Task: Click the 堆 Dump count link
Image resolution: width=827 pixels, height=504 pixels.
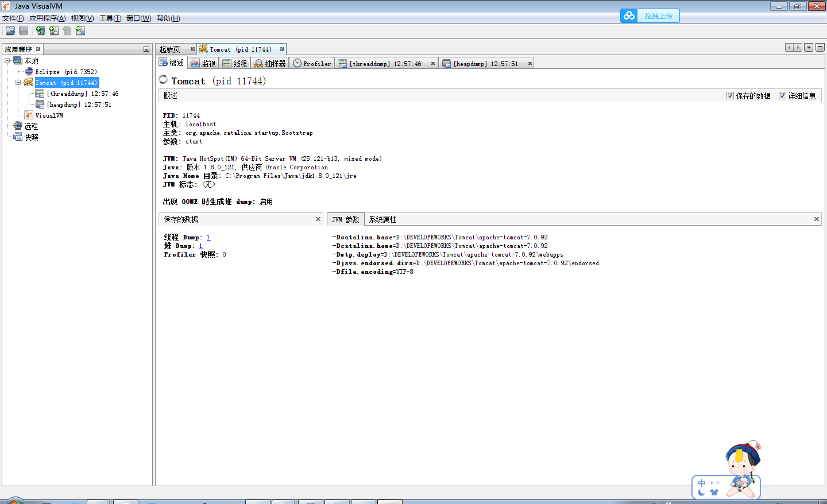Action: (x=201, y=246)
